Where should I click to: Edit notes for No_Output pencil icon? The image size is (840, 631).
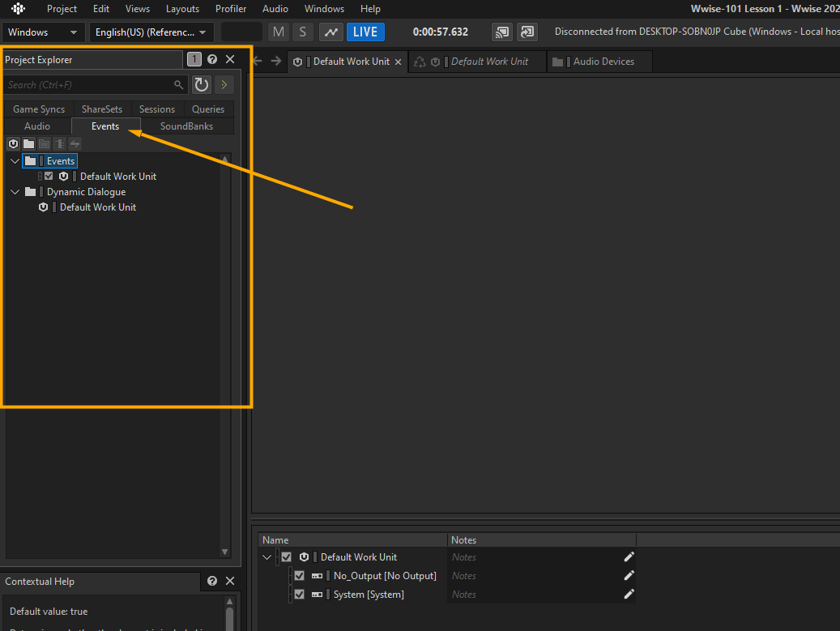[x=629, y=576]
